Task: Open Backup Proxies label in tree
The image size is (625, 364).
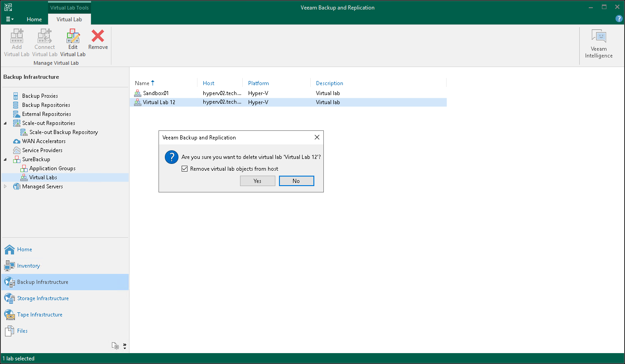Action: point(40,96)
